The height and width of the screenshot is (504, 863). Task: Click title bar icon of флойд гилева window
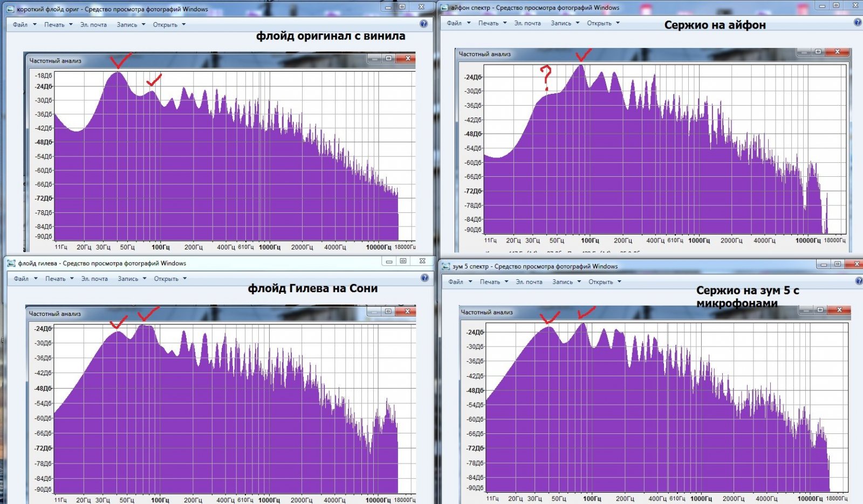click(x=11, y=263)
